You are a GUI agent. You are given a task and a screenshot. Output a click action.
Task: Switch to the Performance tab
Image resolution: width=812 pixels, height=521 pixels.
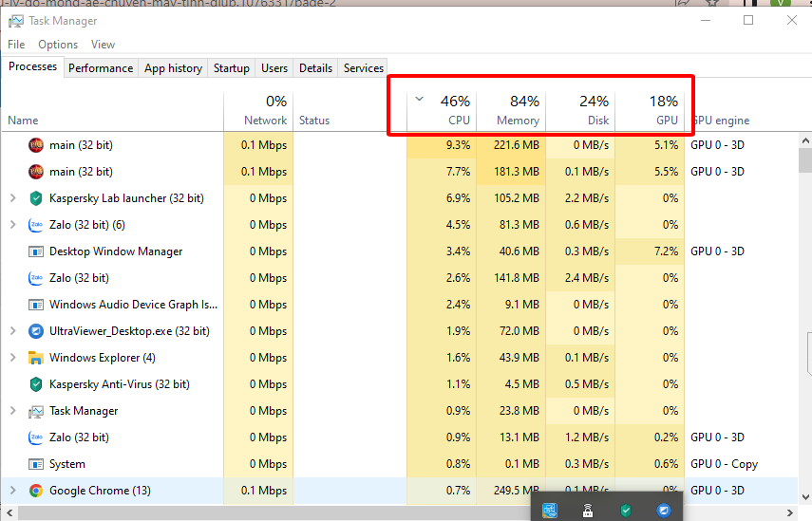[101, 68]
